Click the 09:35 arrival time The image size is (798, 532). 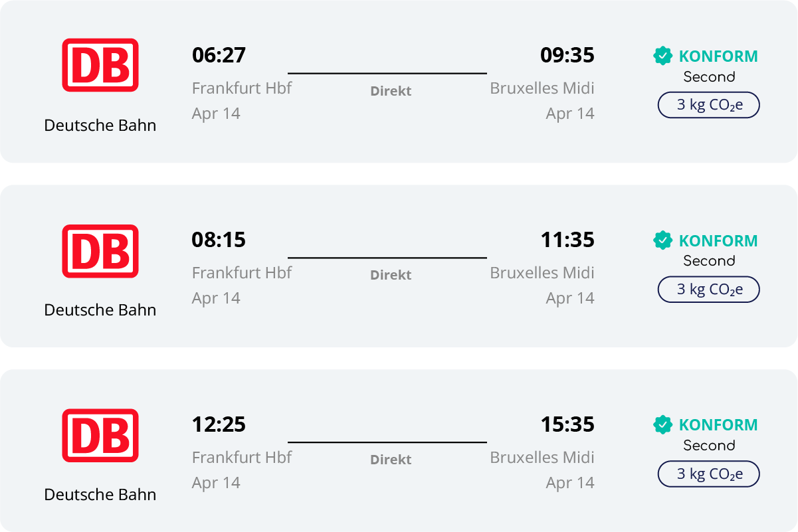tap(567, 55)
